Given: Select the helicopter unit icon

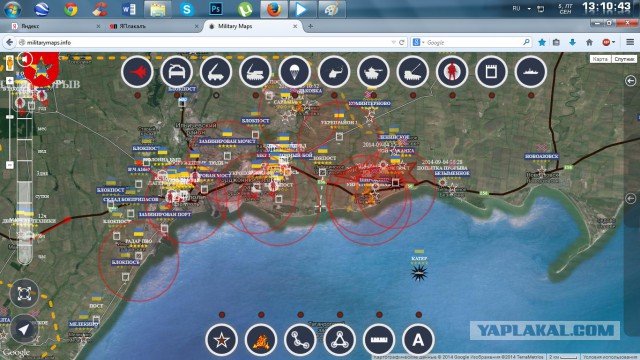Looking at the screenshot, I should [334, 72].
